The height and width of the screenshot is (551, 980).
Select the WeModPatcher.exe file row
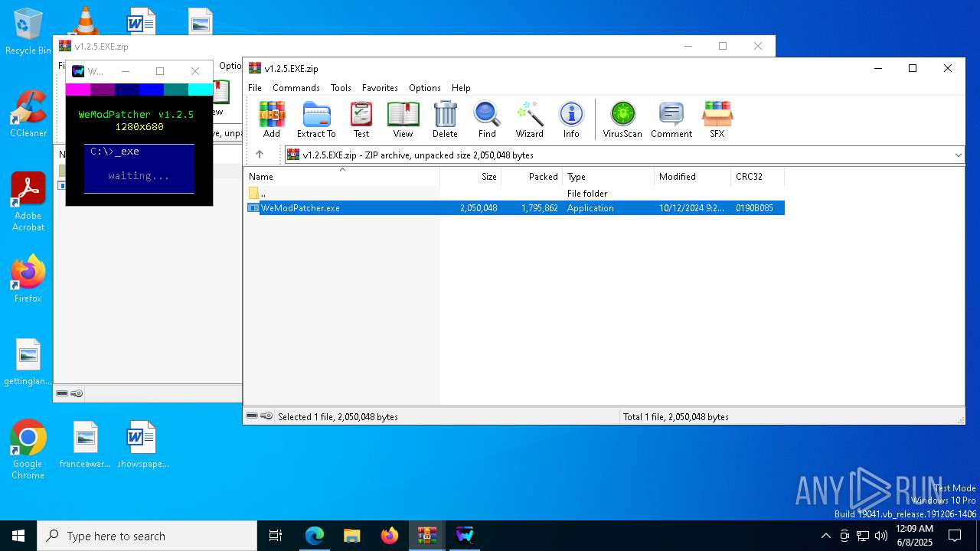pos(515,208)
